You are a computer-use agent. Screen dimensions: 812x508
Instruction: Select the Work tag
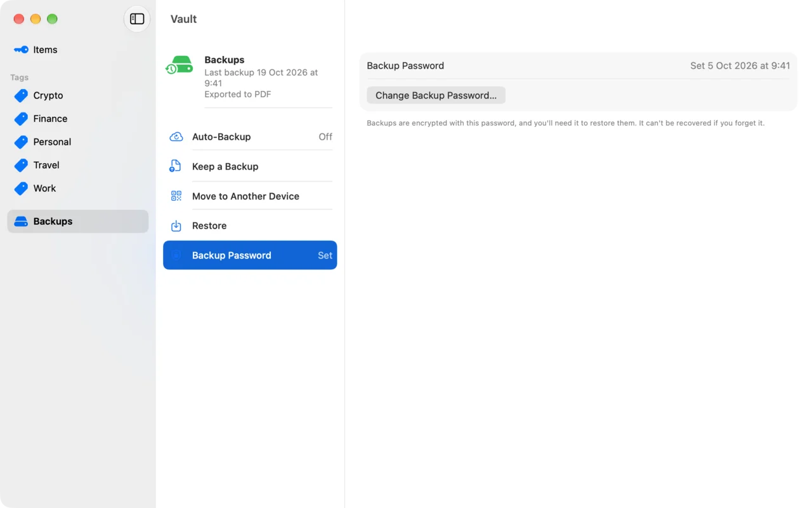click(x=78, y=188)
